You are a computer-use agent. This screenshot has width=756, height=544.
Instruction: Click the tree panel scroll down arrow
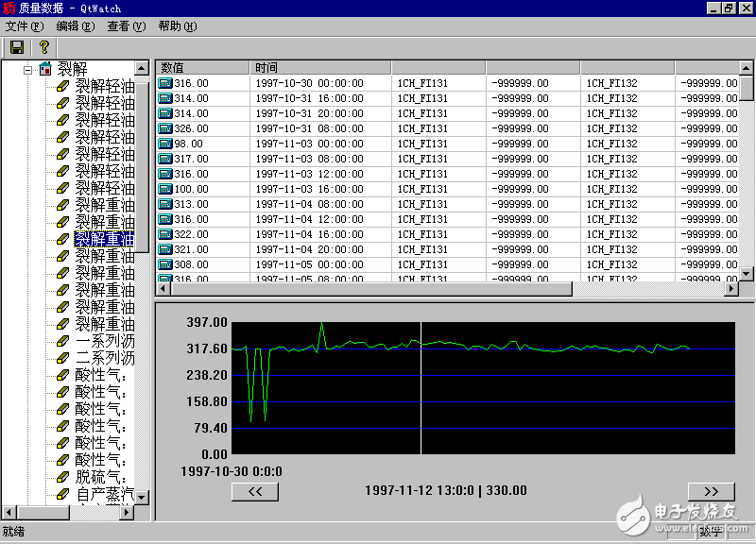click(142, 497)
